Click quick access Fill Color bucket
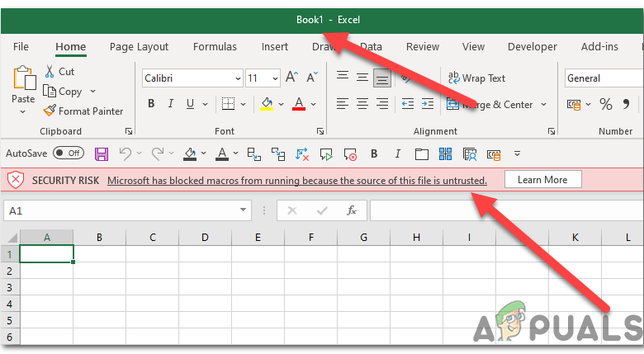This screenshot has width=644, height=354. tap(190, 154)
